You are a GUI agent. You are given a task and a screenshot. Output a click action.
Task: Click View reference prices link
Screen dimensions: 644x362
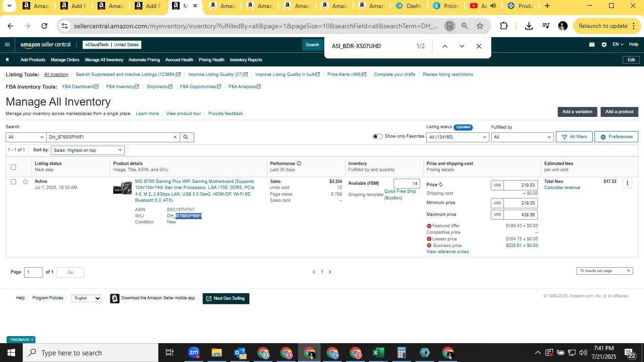pos(447,252)
